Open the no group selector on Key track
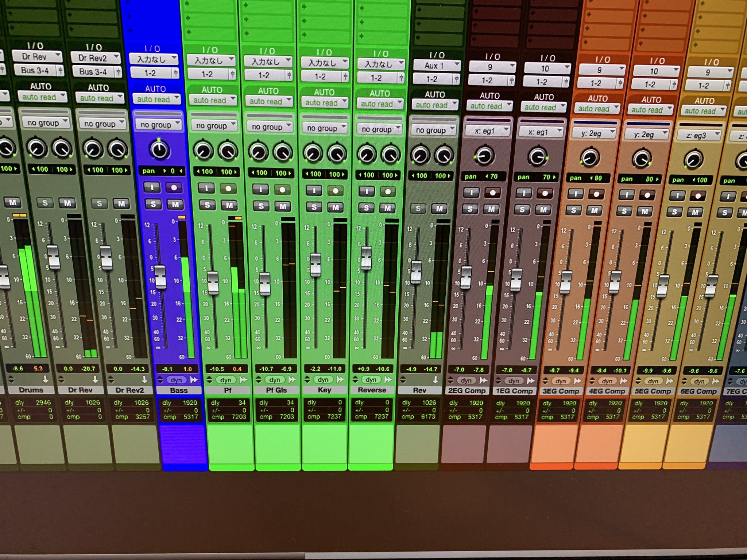 pyautogui.click(x=325, y=128)
